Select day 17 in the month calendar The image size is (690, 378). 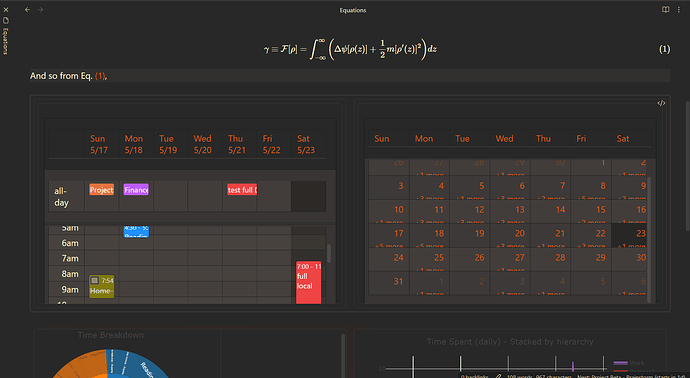tap(389, 235)
